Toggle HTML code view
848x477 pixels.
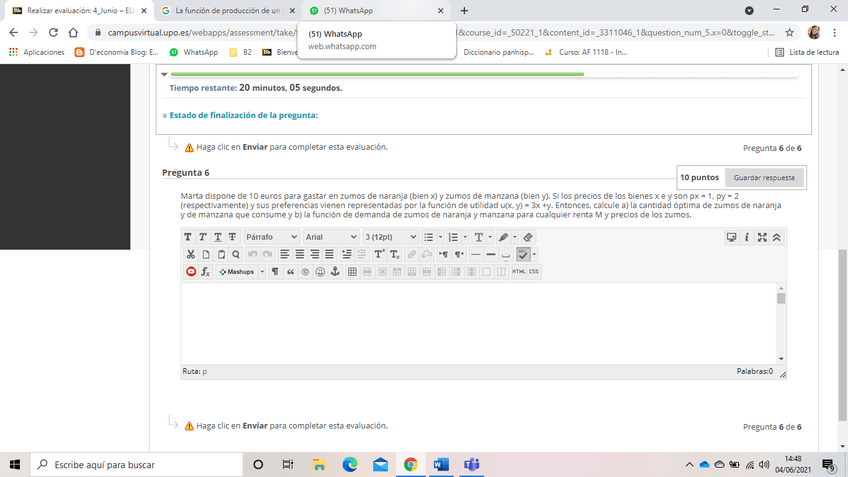[518, 271]
